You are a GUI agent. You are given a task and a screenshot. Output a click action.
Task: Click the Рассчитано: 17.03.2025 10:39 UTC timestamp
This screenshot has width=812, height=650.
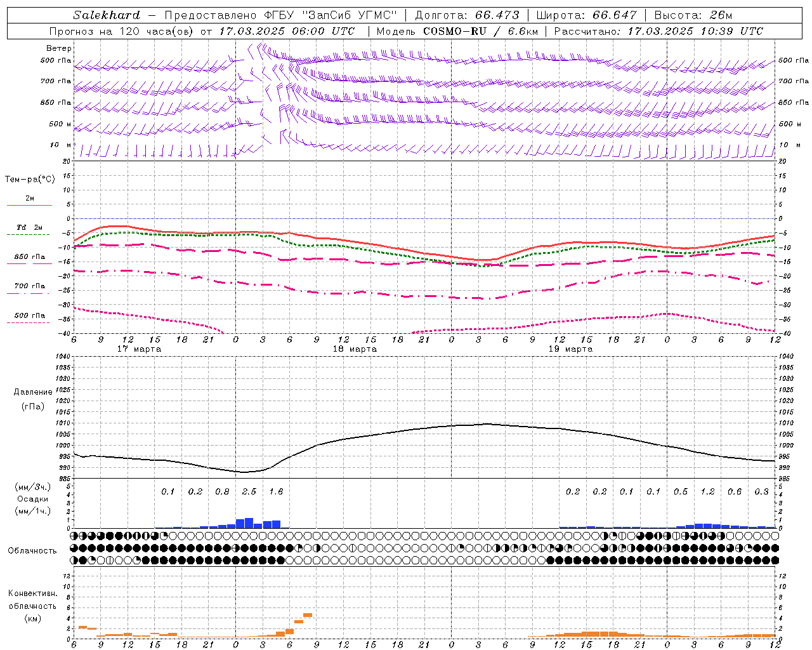[659, 31]
